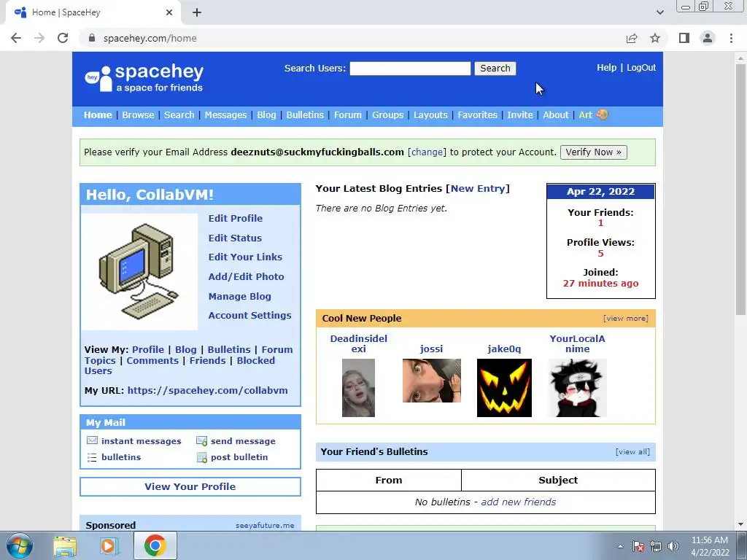The image size is (747, 560).
Task: Open the Chrome side panel icon
Action: click(684, 38)
